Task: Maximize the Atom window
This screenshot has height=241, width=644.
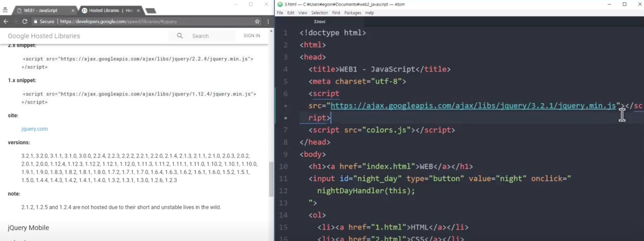Action: [x=625, y=5]
